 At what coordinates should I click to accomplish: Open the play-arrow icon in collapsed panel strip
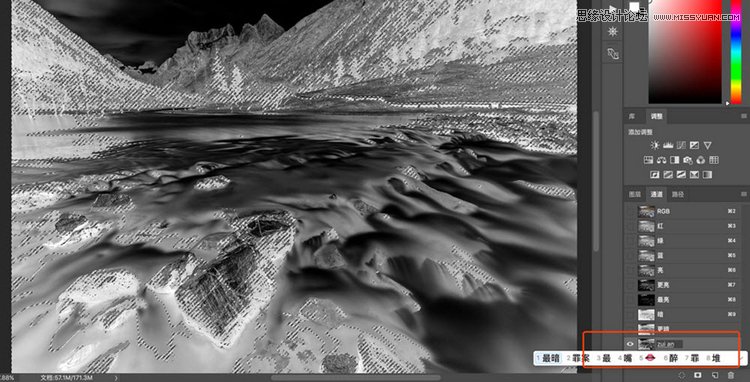tap(613, 8)
